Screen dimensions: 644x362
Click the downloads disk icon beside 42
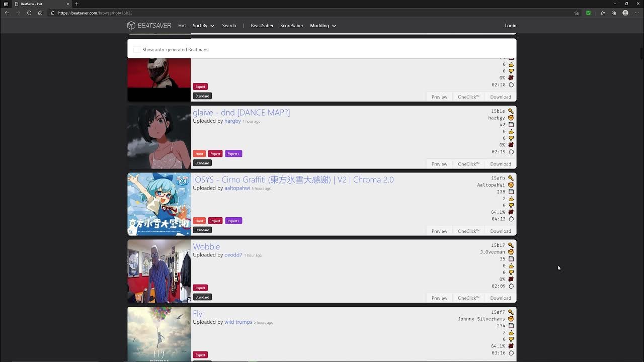pyautogui.click(x=511, y=125)
